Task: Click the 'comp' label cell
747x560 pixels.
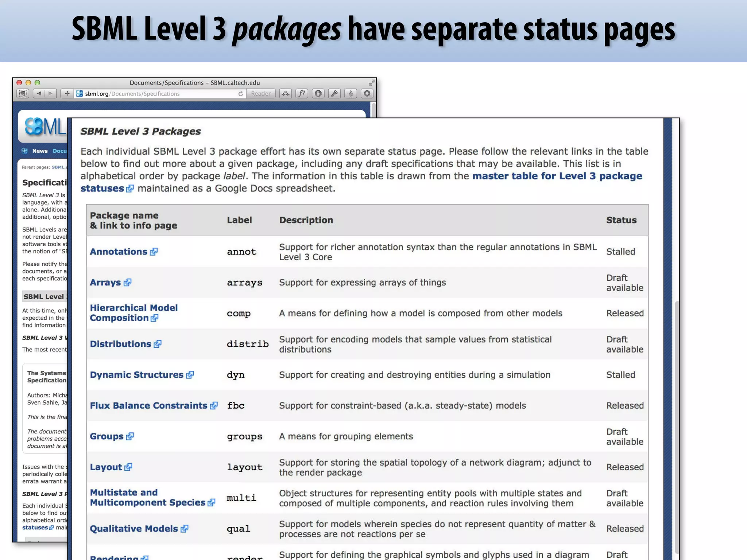Action: pos(239,314)
